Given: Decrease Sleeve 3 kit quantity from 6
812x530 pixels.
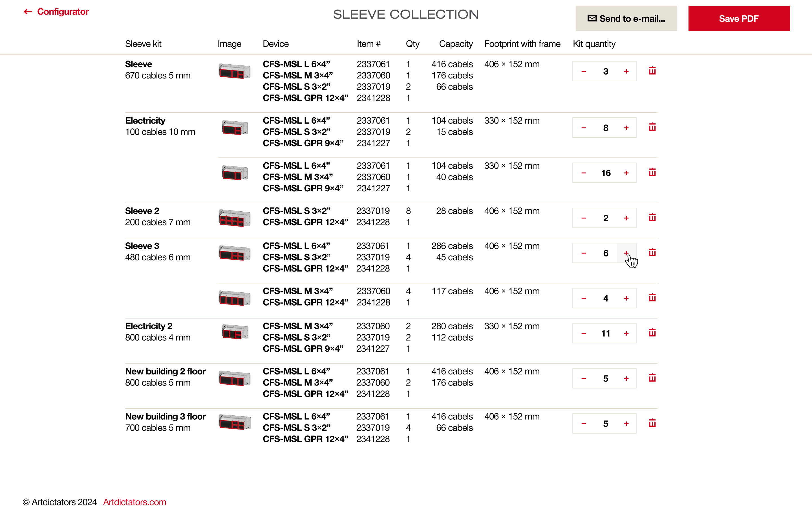Looking at the screenshot, I should (584, 253).
